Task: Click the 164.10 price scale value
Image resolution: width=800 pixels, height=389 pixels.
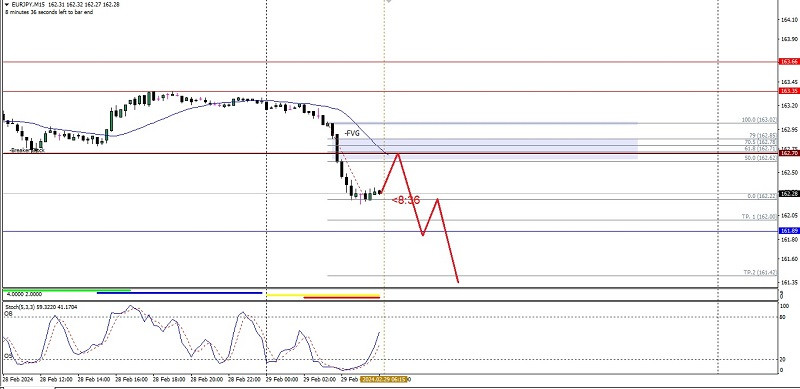Action: pos(789,20)
